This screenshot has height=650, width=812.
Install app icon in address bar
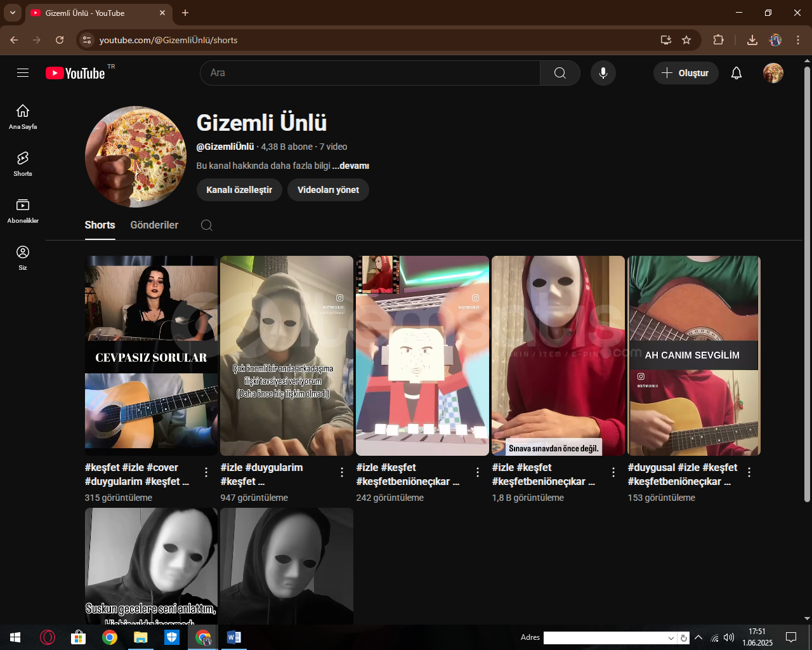pos(665,40)
